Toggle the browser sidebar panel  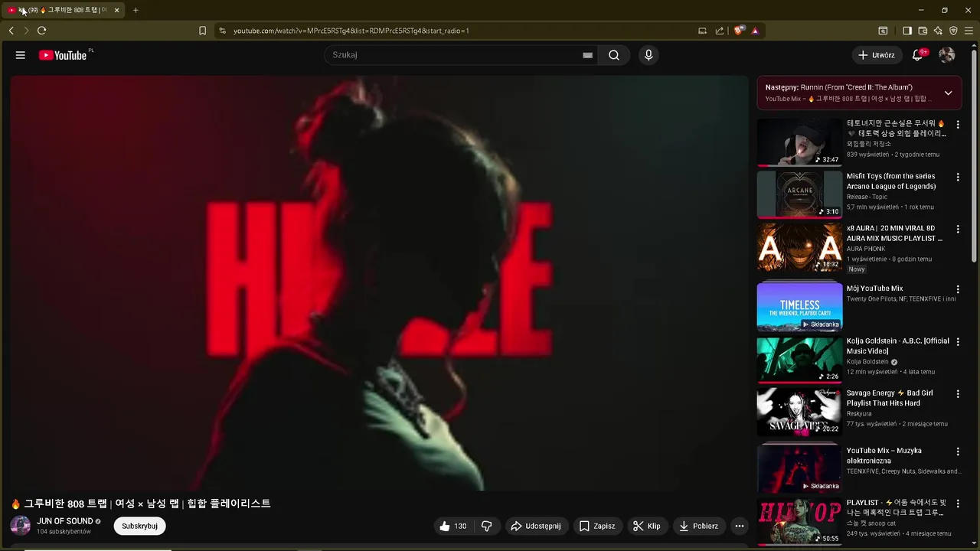point(907,31)
